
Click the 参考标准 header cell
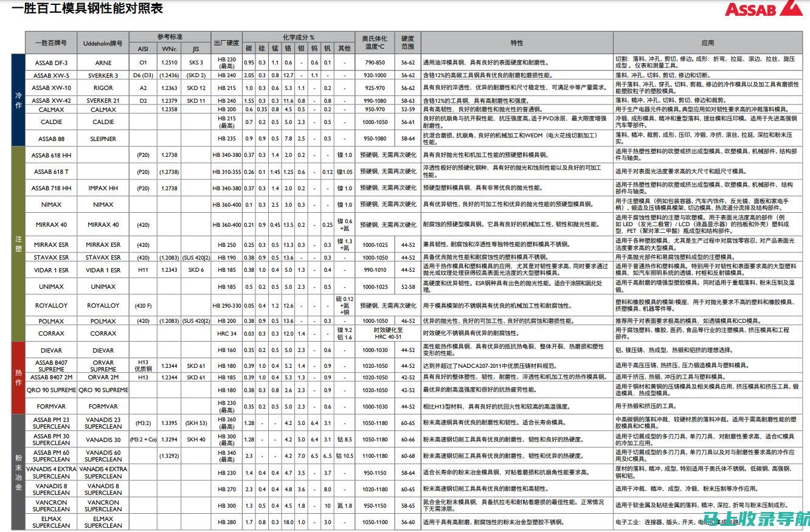(x=170, y=37)
